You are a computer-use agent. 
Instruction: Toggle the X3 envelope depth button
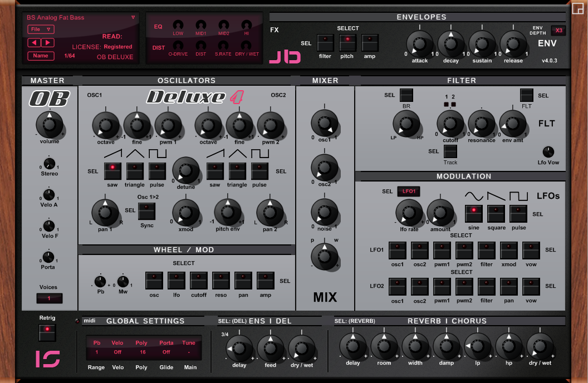(x=558, y=31)
